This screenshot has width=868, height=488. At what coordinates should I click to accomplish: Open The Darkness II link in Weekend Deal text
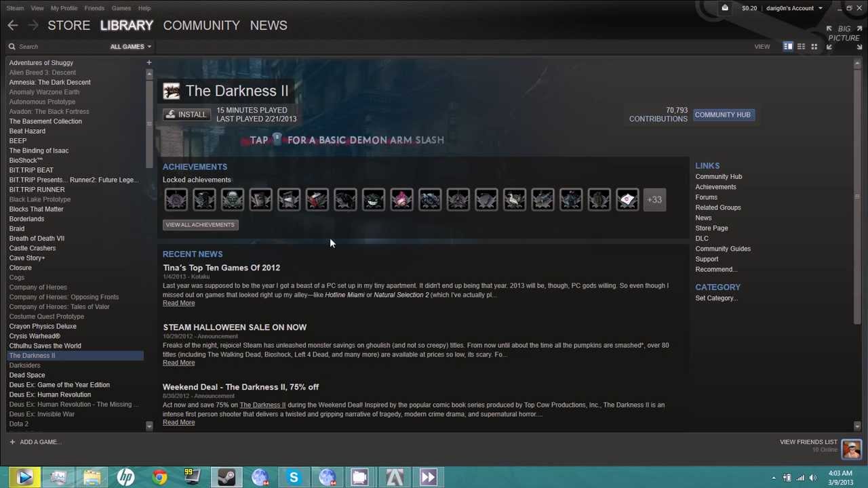[262, 405]
